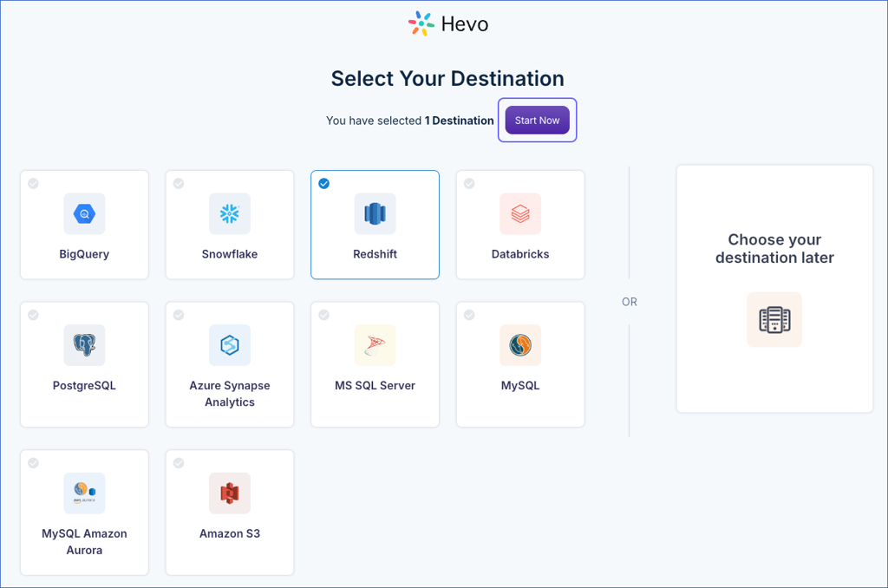Select the Snowflake label text

[x=229, y=254]
